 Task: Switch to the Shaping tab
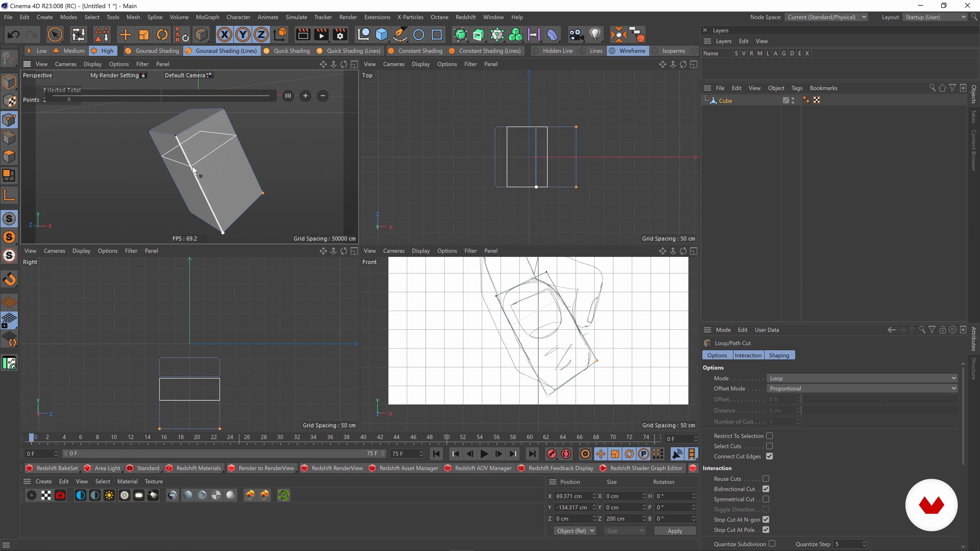pyautogui.click(x=779, y=355)
